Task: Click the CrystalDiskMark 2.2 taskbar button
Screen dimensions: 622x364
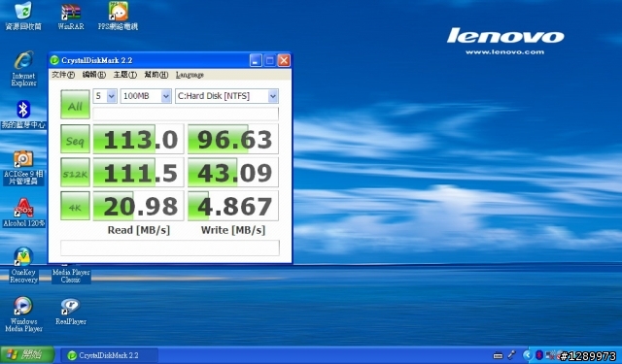Action: click(x=109, y=355)
